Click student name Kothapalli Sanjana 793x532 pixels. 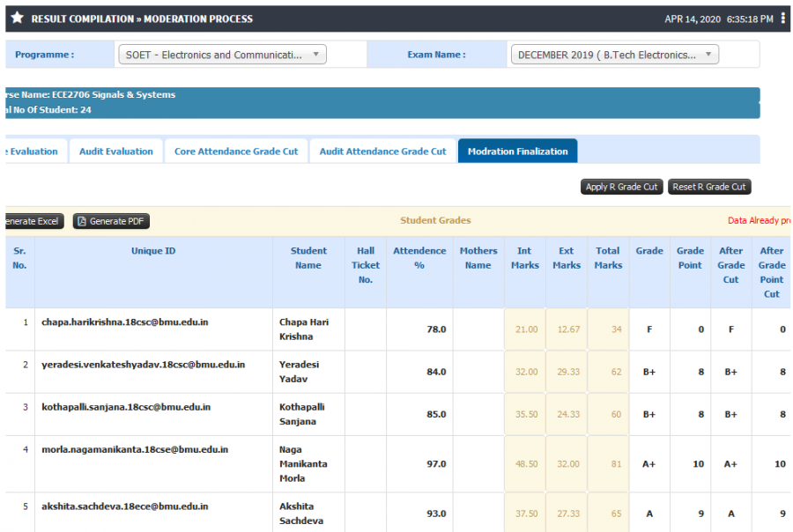[x=302, y=414]
